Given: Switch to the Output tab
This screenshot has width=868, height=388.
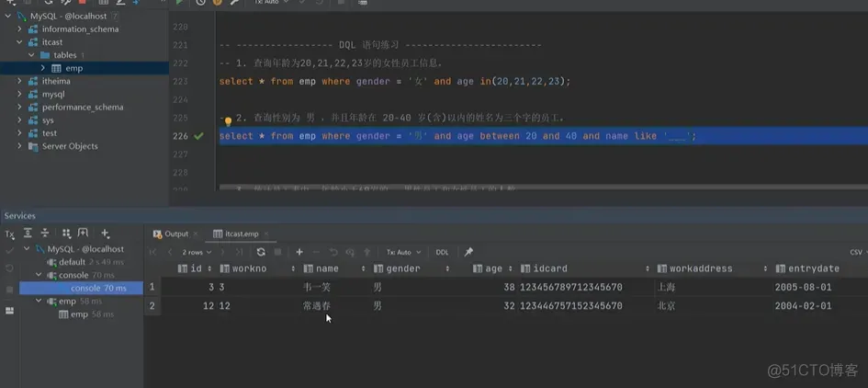Looking at the screenshot, I should [x=171, y=234].
